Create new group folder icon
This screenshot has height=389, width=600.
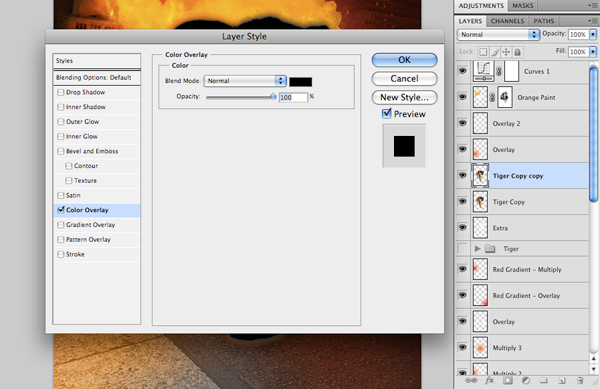click(543, 381)
